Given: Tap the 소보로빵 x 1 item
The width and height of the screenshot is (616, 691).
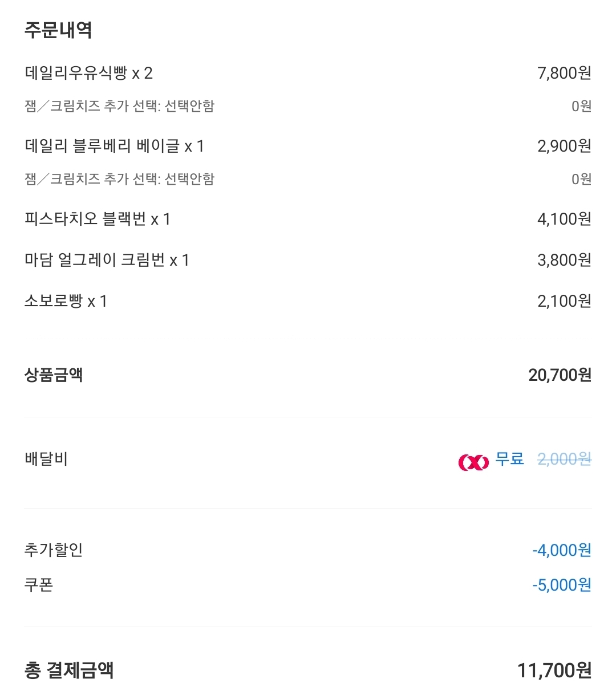Looking at the screenshot, I should (x=66, y=301).
